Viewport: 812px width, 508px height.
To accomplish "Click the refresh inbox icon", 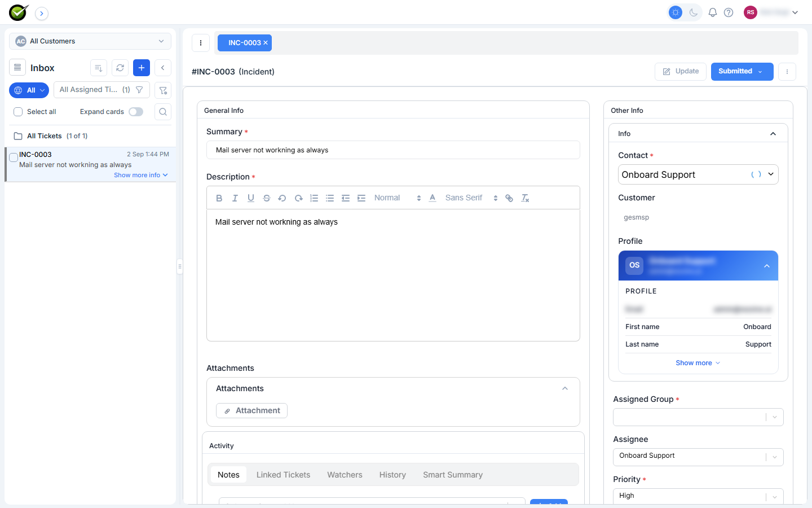I will point(120,68).
